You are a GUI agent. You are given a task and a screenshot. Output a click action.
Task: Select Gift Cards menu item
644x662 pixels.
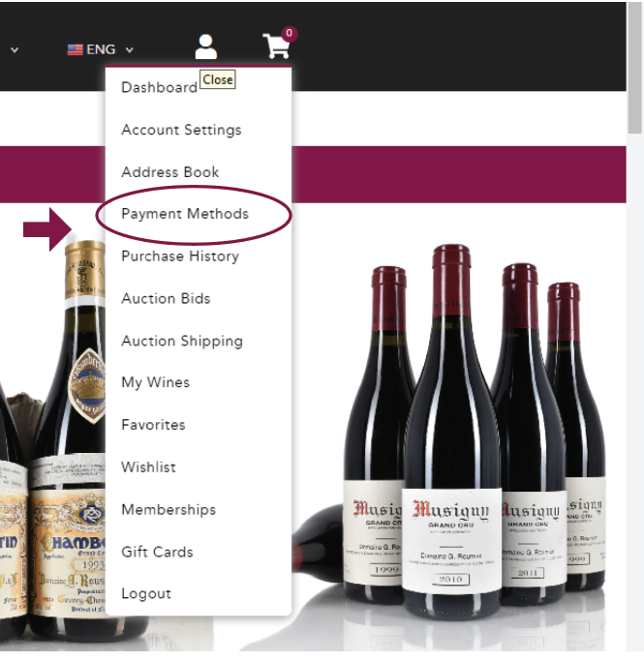tap(157, 552)
